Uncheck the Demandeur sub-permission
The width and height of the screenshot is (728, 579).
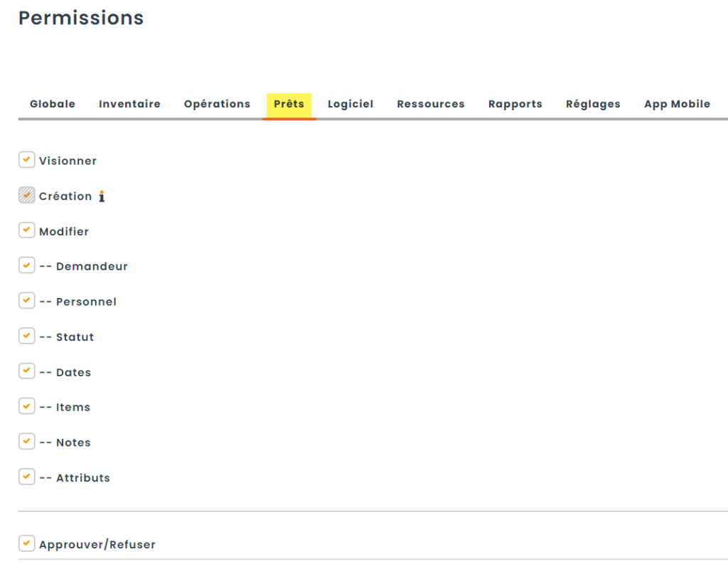pos(26,265)
